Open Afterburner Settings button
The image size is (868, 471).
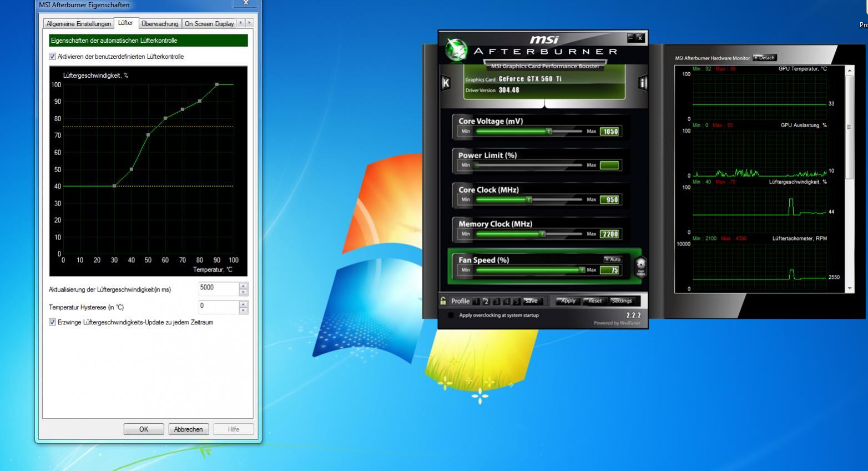point(622,301)
